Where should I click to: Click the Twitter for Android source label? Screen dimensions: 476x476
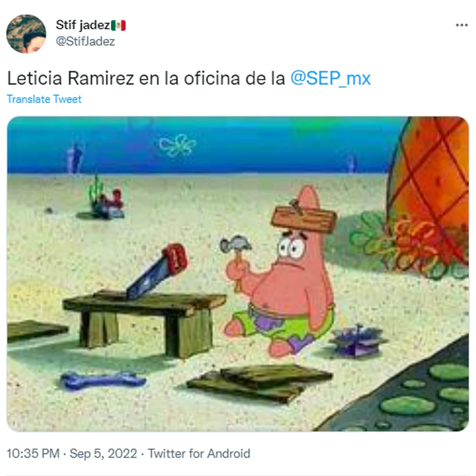[x=199, y=453]
